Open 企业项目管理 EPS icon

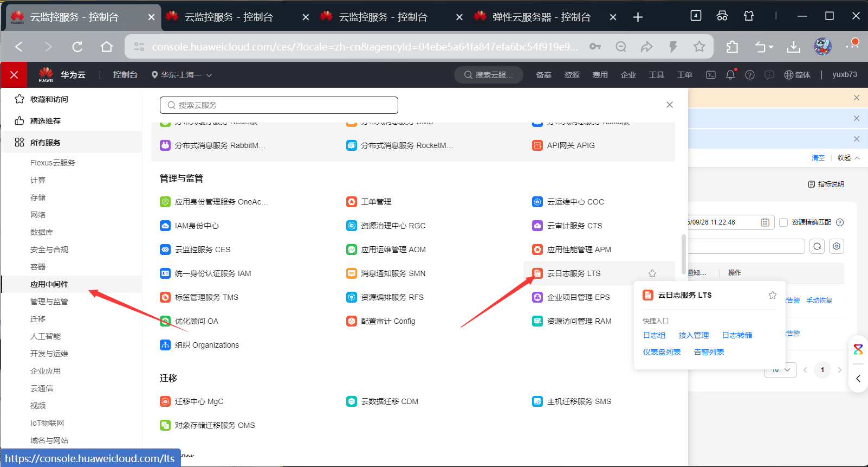[x=537, y=297]
